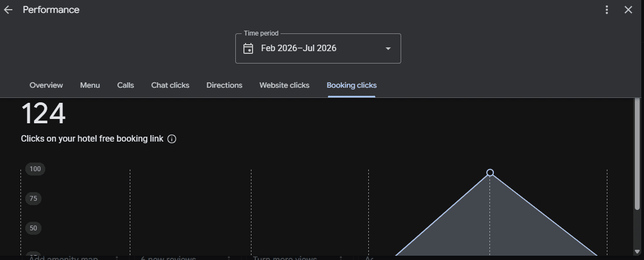Screen dimensions: 644x260
Task: Click the info icon beside booking link text
Action: tap(172, 139)
